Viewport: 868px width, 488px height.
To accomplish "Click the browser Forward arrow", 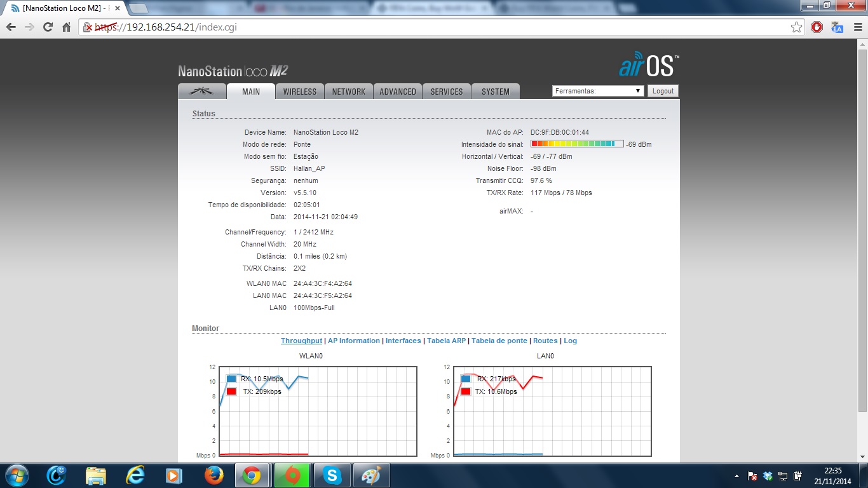I will [x=29, y=27].
